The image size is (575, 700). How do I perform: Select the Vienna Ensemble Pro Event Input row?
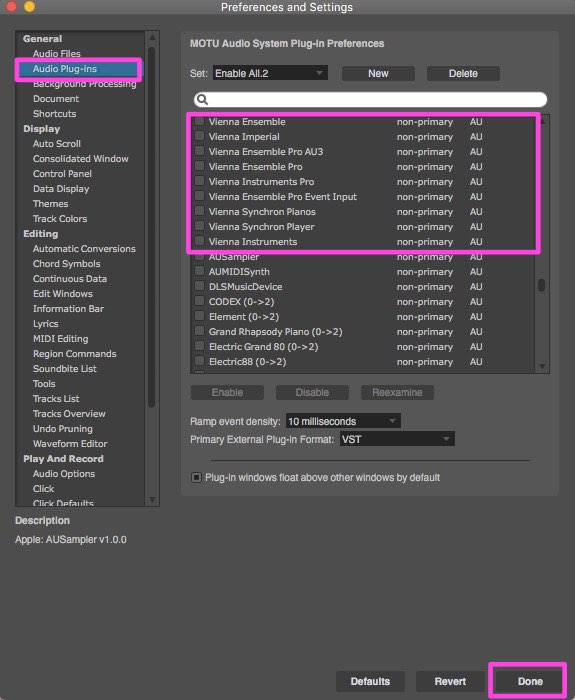[x=363, y=196]
